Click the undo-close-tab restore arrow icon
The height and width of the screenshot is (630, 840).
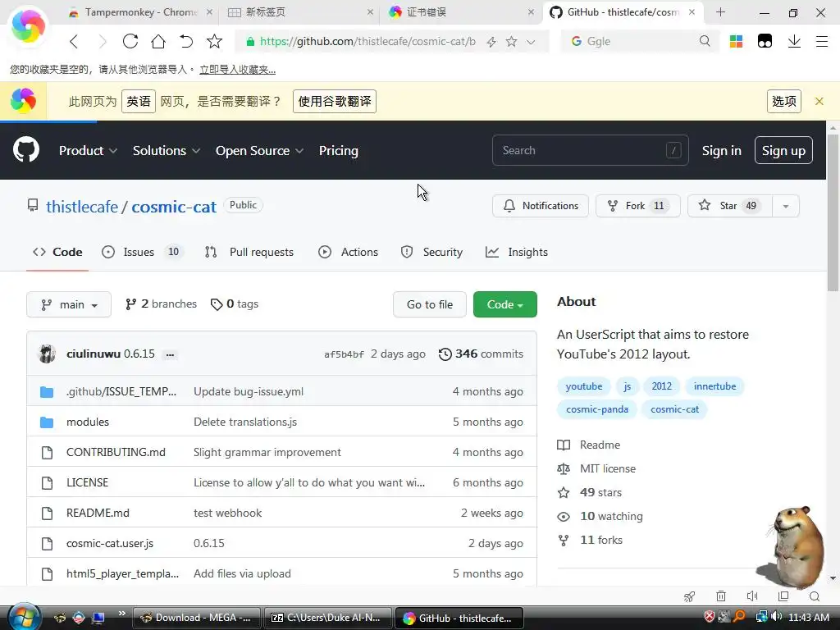point(186,41)
